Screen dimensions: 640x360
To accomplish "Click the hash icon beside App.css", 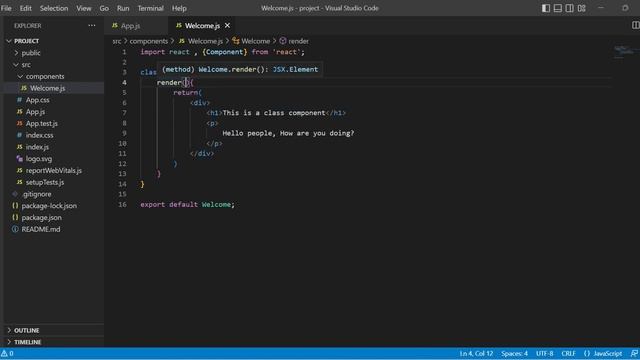I will point(20,100).
